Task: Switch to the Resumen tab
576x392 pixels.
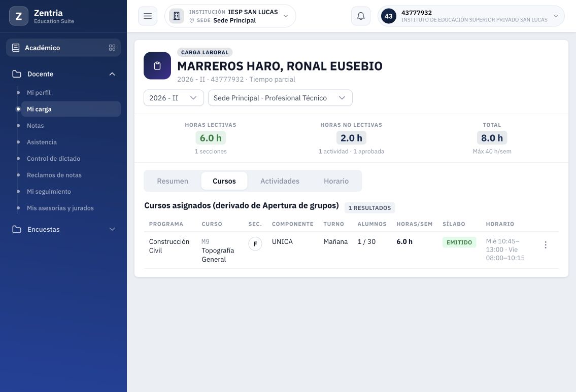Action: pos(173,181)
